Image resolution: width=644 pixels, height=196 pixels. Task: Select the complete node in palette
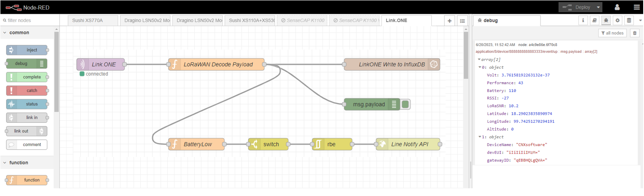click(27, 77)
